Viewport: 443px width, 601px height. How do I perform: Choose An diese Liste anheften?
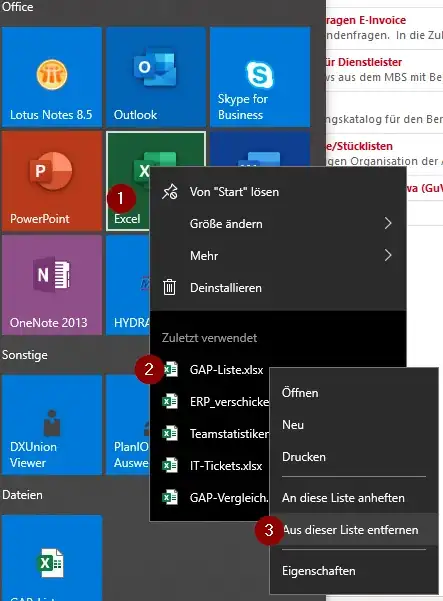click(354, 498)
